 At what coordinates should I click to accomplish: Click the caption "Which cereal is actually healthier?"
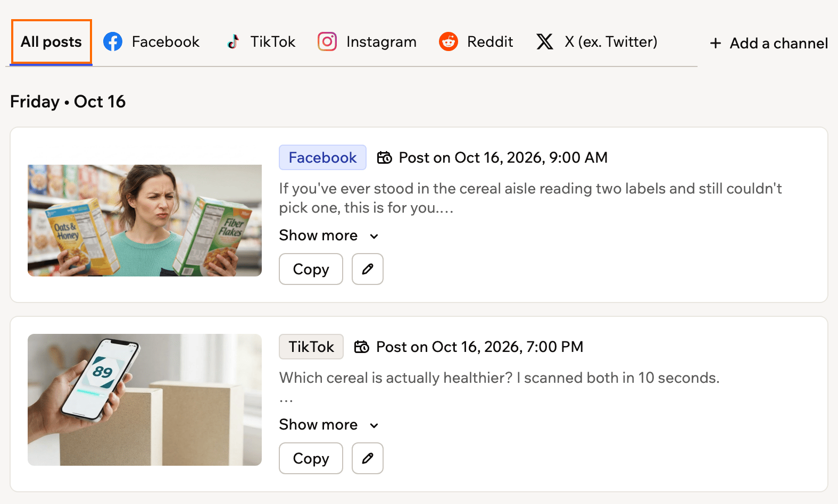coord(499,377)
